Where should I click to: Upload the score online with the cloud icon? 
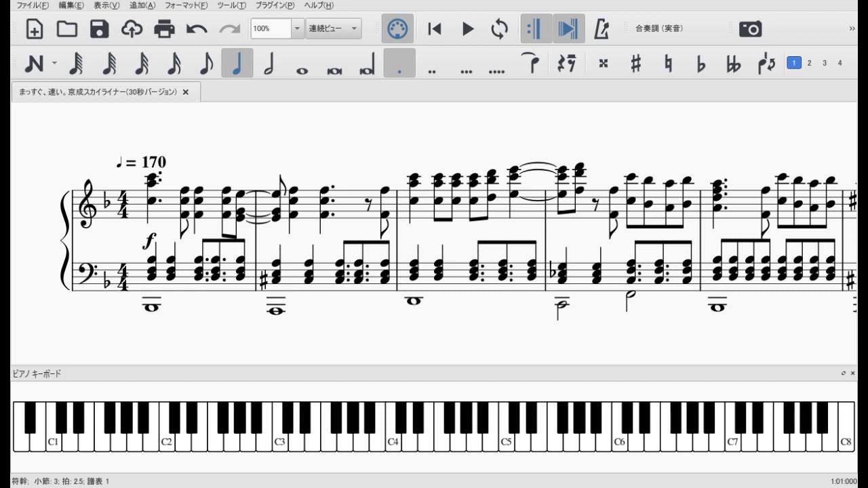click(x=132, y=29)
